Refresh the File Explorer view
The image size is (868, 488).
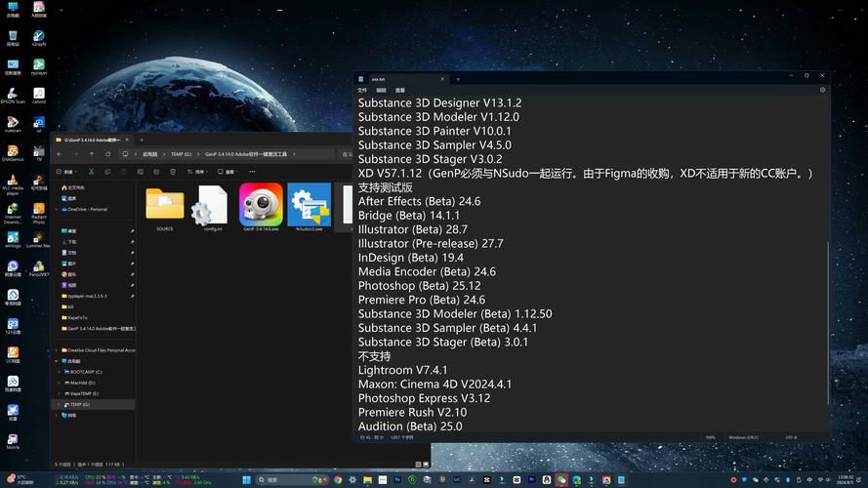[108, 154]
